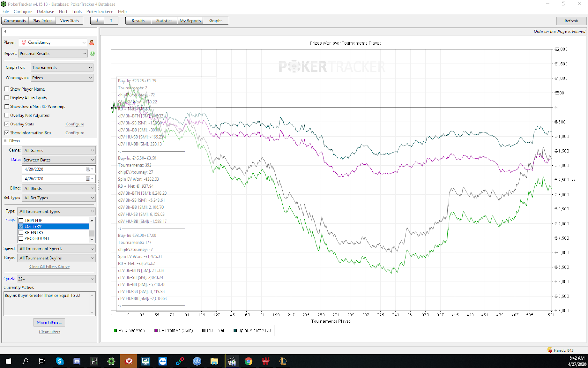This screenshot has width=588, height=368.
Task: Launch TeamViewer from the taskbar
Action: pos(163,361)
